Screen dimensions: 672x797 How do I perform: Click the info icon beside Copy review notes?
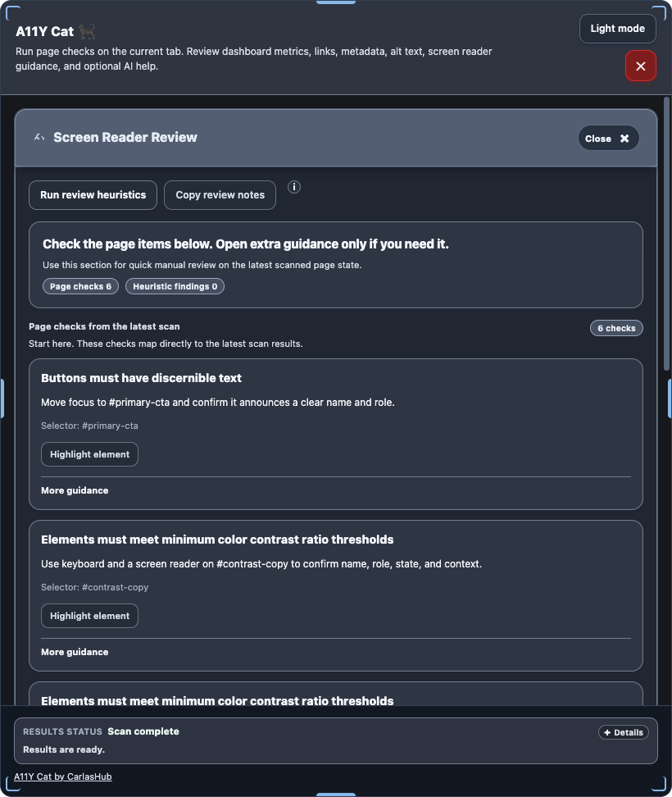pyautogui.click(x=294, y=187)
